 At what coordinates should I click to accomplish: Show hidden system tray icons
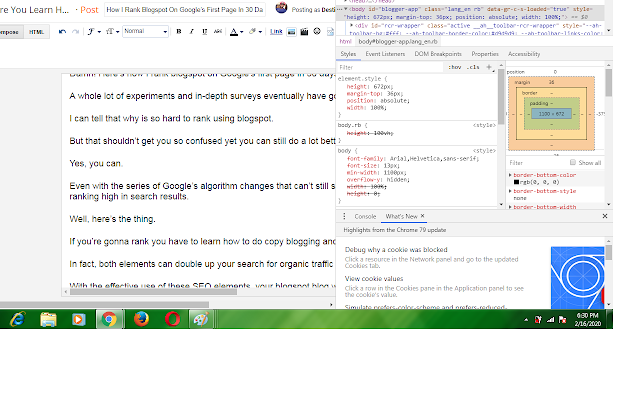tap(526, 320)
